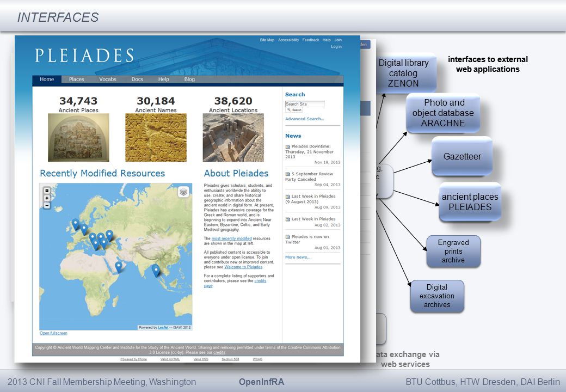This screenshot has width=566, height=392.
Task: Click the Log in link
Action: pos(336,47)
